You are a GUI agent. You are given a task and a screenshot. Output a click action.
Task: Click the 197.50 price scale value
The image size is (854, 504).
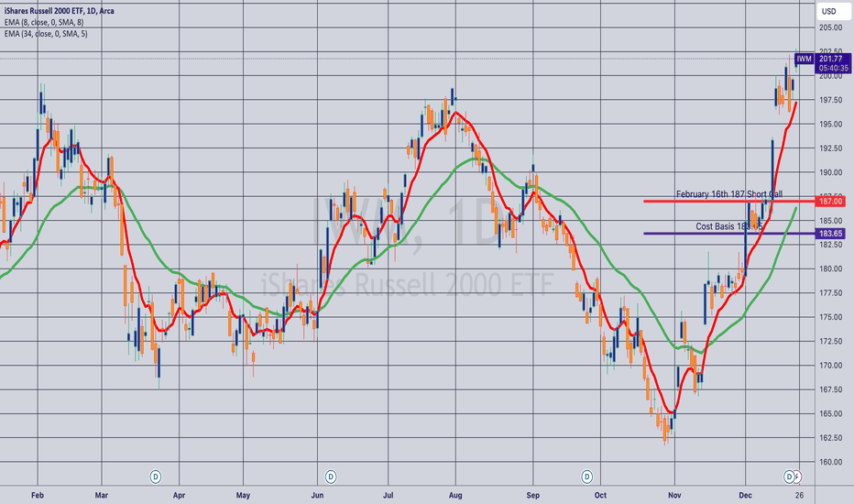[830, 100]
